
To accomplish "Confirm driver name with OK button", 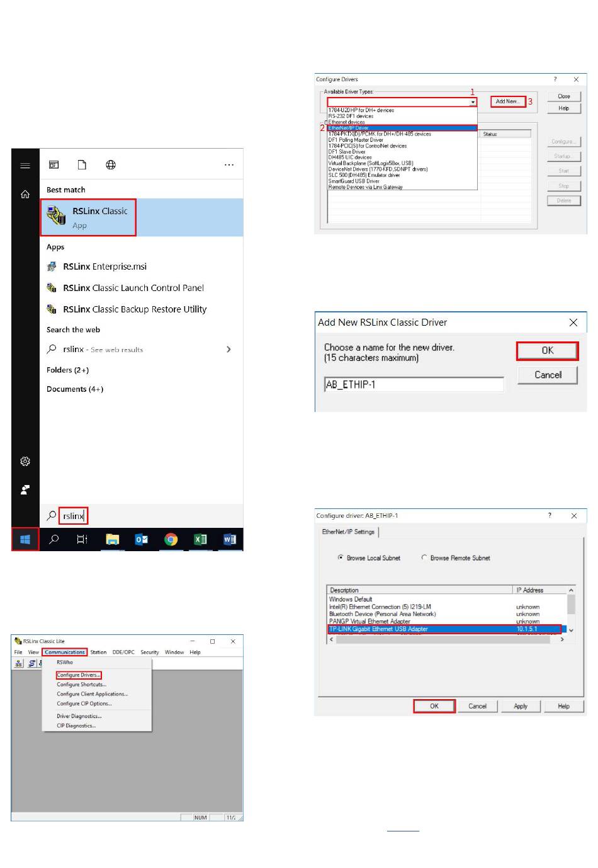I will (x=548, y=351).
